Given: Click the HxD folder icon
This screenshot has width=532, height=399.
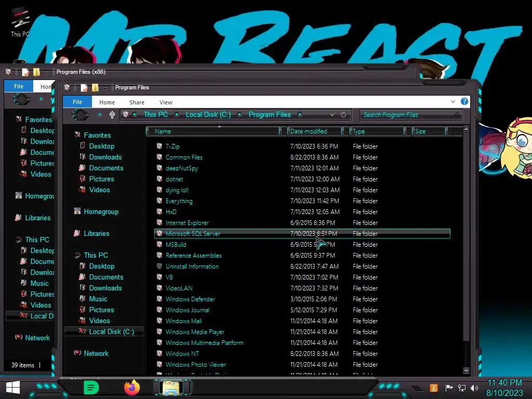Looking at the screenshot, I should pyautogui.click(x=159, y=212).
